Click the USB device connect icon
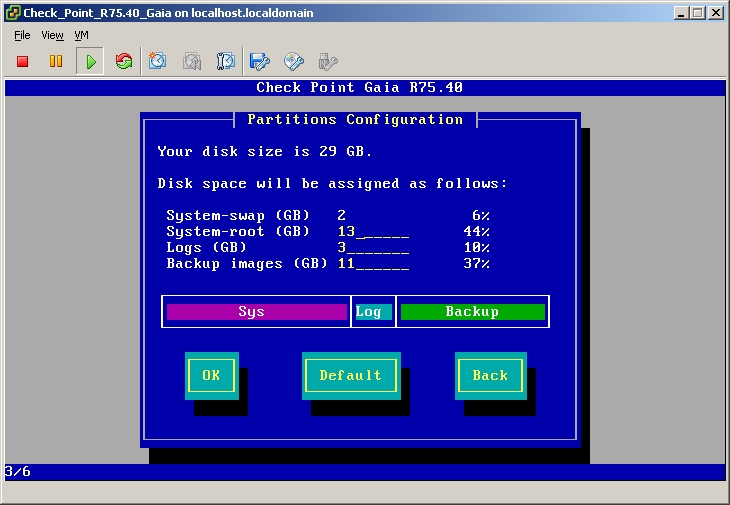The height and width of the screenshot is (505, 730). 328,61
